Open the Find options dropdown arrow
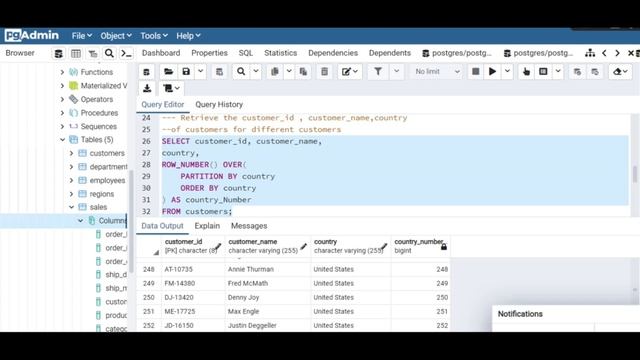This screenshot has width=640, height=360. [x=256, y=72]
